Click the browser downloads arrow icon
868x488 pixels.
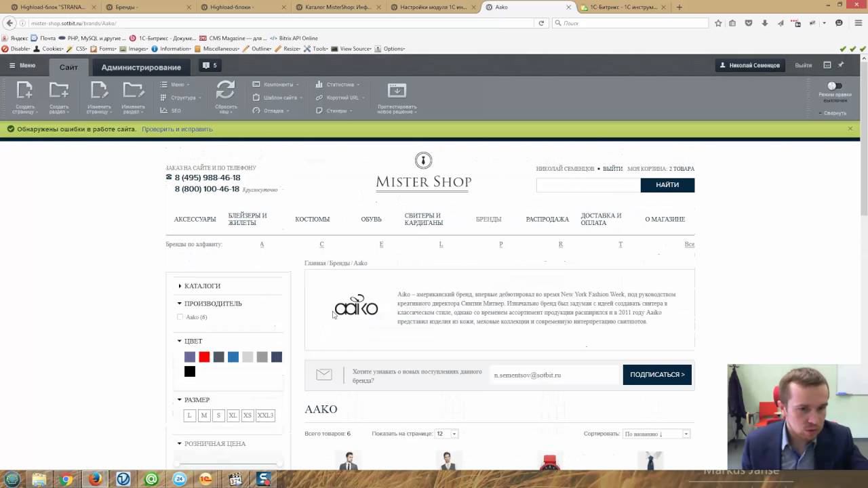coord(764,23)
